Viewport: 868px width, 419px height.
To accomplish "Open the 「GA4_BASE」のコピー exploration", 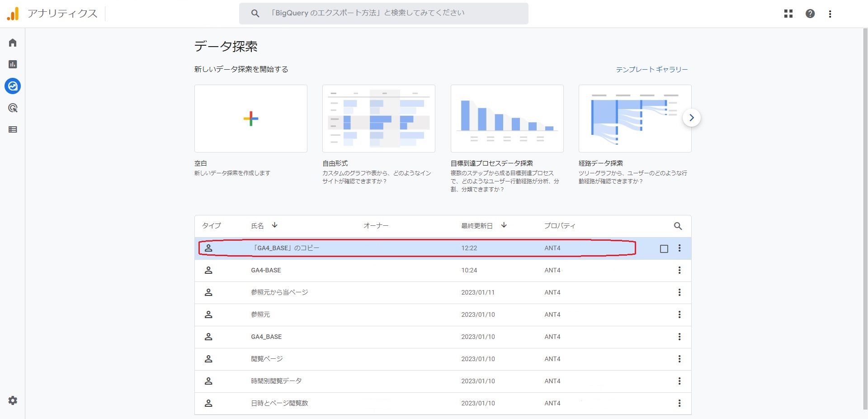I will 285,248.
